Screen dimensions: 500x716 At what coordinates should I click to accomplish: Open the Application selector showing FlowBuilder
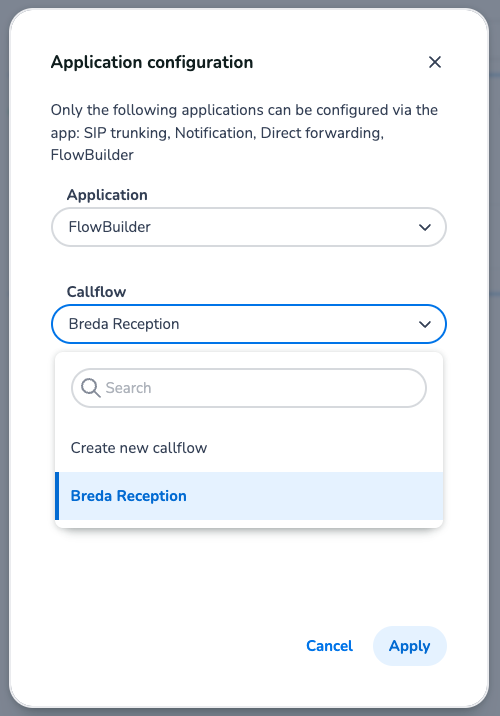249,227
